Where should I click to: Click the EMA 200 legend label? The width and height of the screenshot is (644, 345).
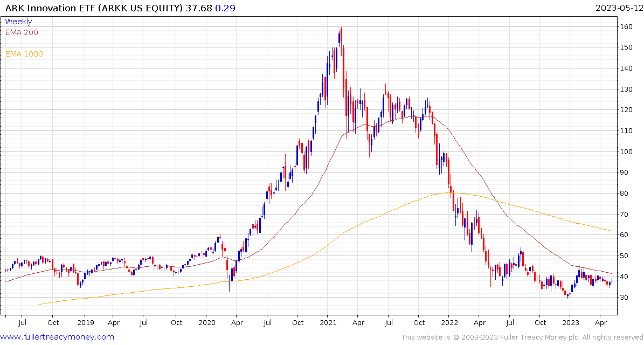(x=22, y=32)
